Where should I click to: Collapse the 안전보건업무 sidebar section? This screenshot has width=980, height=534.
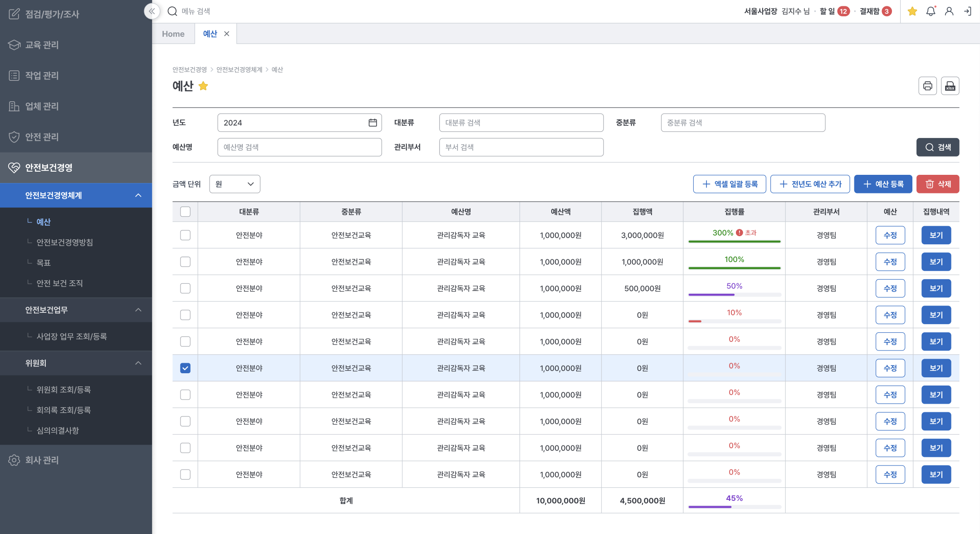tap(138, 310)
